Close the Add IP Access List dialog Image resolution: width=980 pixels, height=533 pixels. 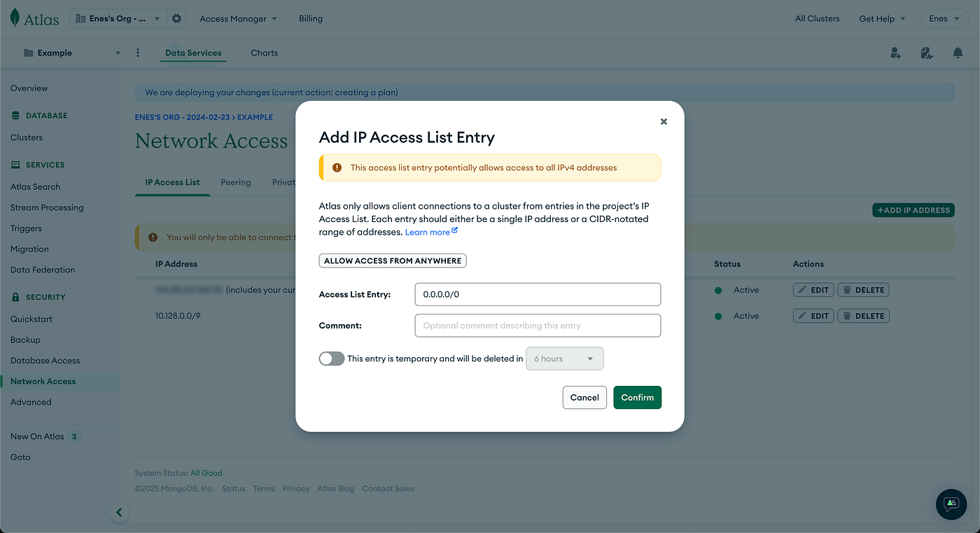coord(664,121)
